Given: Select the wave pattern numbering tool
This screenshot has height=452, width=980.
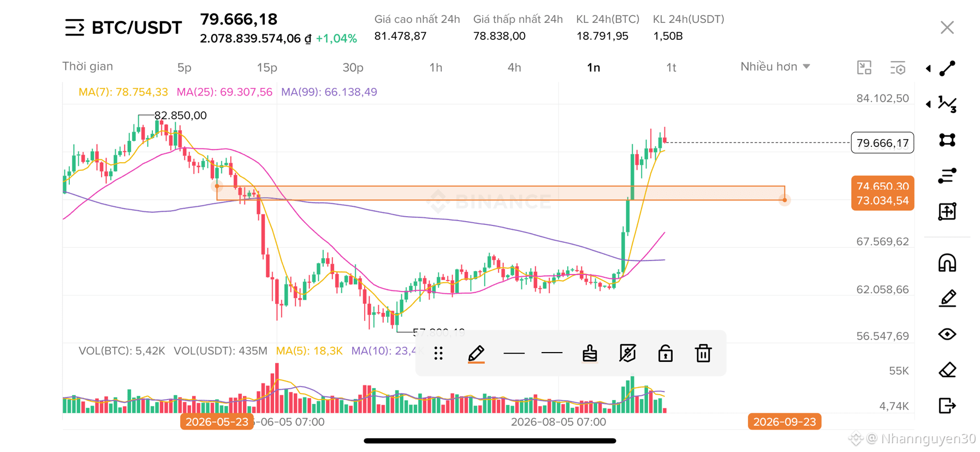Looking at the screenshot, I should tap(947, 104).
